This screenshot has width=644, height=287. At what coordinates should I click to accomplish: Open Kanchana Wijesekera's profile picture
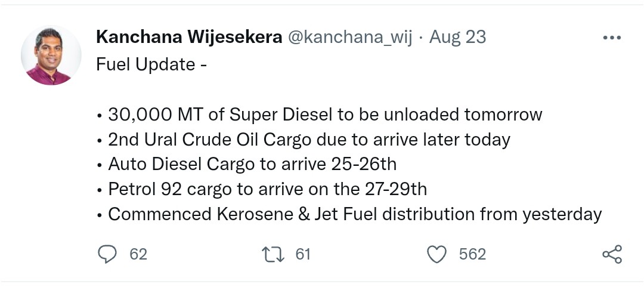pos(51,55)
